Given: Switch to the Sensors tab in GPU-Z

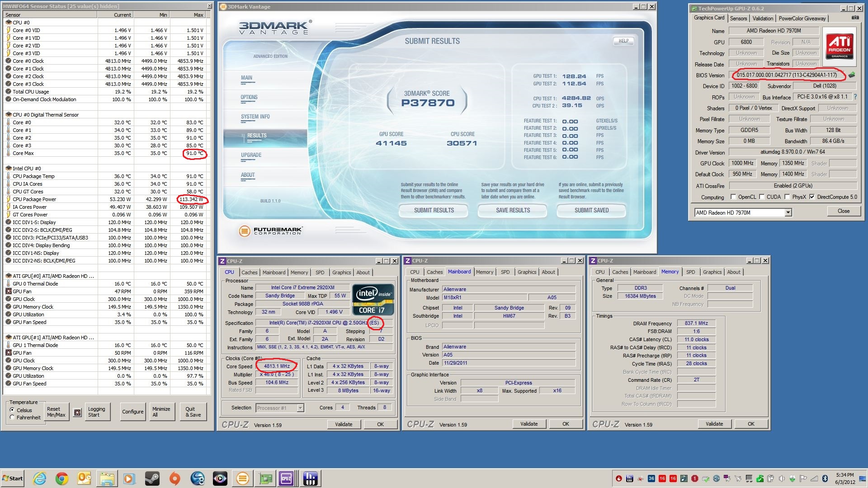Looking at the screenshot, I should point(738,19).
